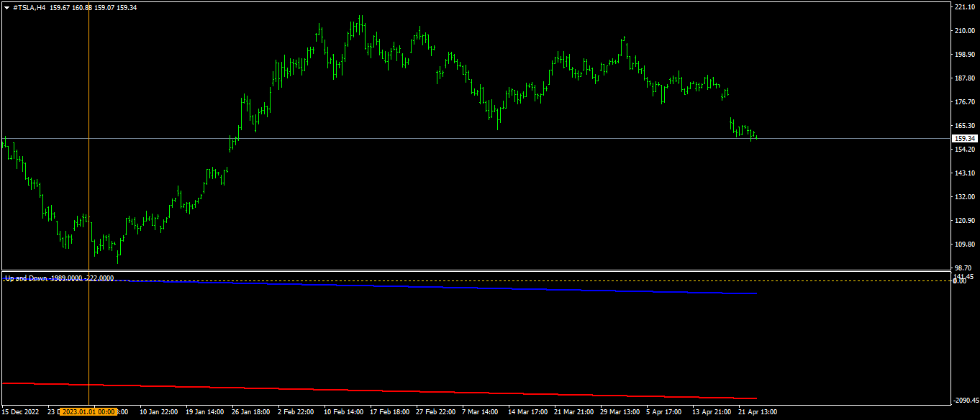Click the 7 Mar 14:00 time label

pyautogui.click(x=480, y=412)
